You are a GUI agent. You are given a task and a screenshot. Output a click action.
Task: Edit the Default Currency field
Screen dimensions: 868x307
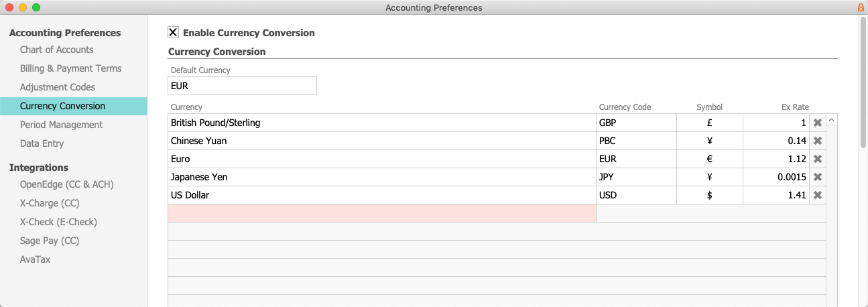coord(242,86)
